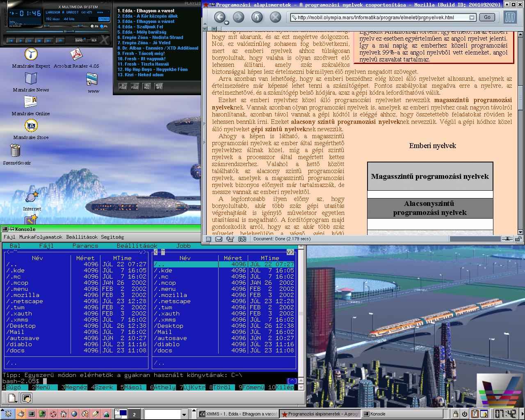Click the lock screen icon in tray
Screen dimensions: 525x420
pyautogui.click(x=455, y=414)
